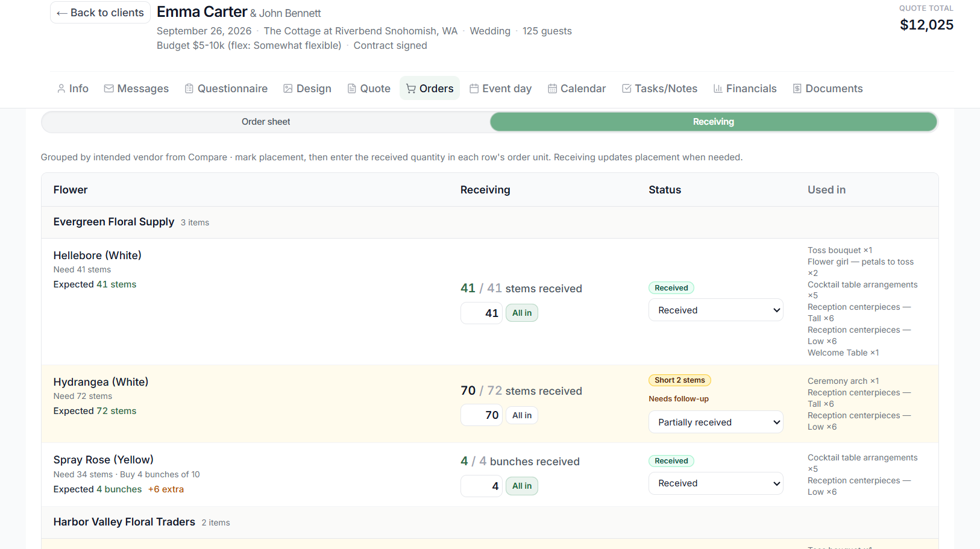Open the Documents tab
Screen dimensions: 980x549
point(828,89)
